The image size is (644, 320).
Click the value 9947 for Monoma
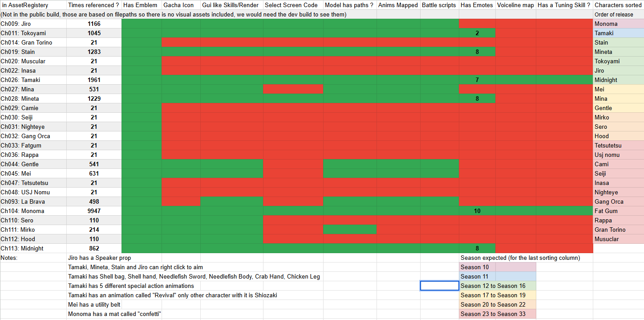[94, 211]
